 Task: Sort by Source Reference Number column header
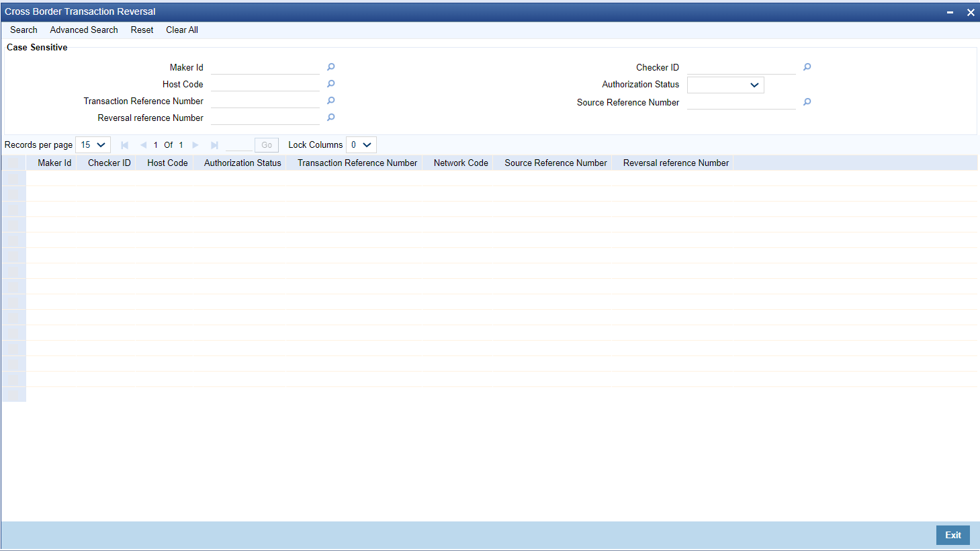point(555,163)
